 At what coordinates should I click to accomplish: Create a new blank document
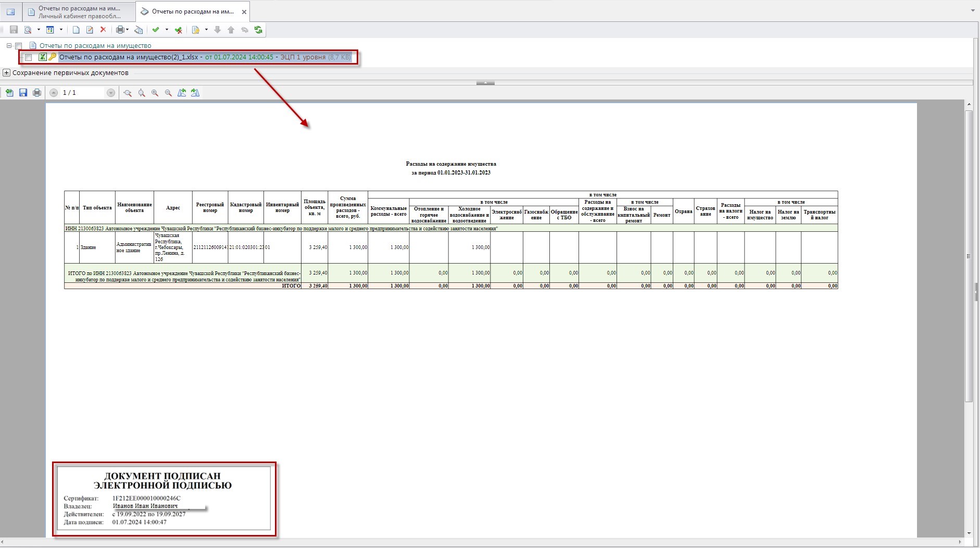pyautogui.click(x=76, y=30)
